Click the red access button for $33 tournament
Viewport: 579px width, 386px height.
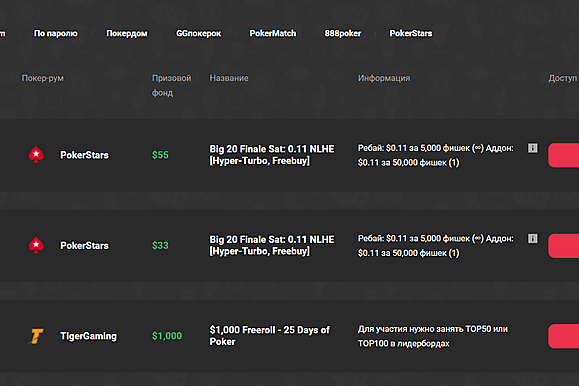click(563, 246)
